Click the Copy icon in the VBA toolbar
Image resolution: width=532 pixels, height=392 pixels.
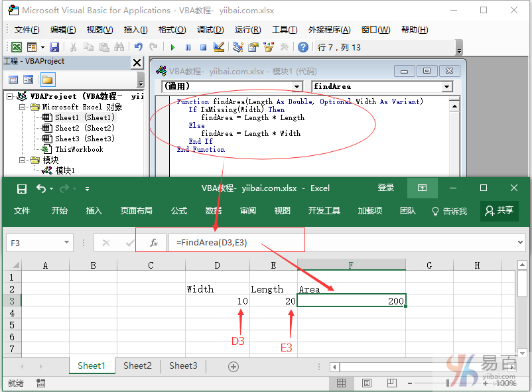pyautogui.click(x=88, y=47)
